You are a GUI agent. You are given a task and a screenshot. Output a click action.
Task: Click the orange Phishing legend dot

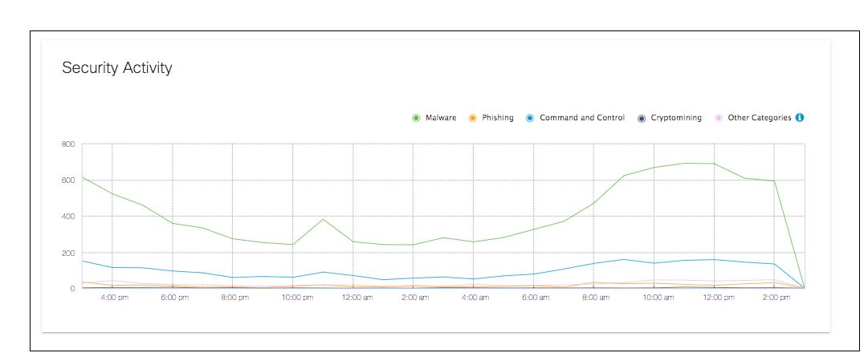coord(473,118)
